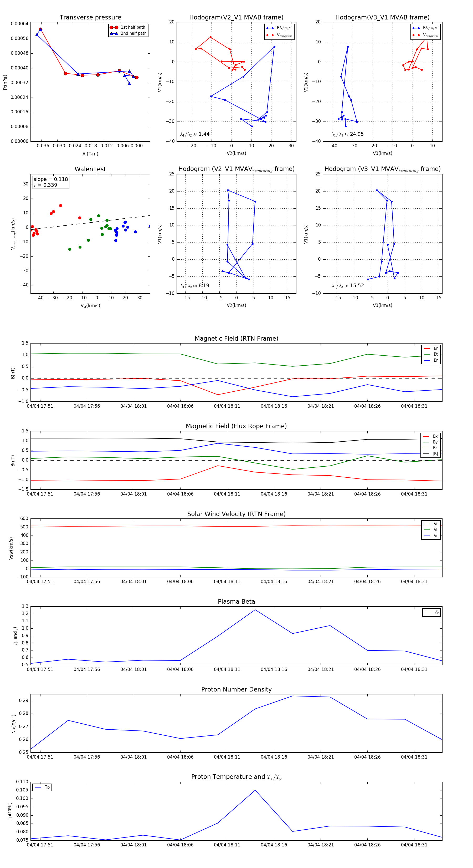
Task: Click the Hodogram (V2_V1 MVAV remaining frame) title
Action: 236,169
